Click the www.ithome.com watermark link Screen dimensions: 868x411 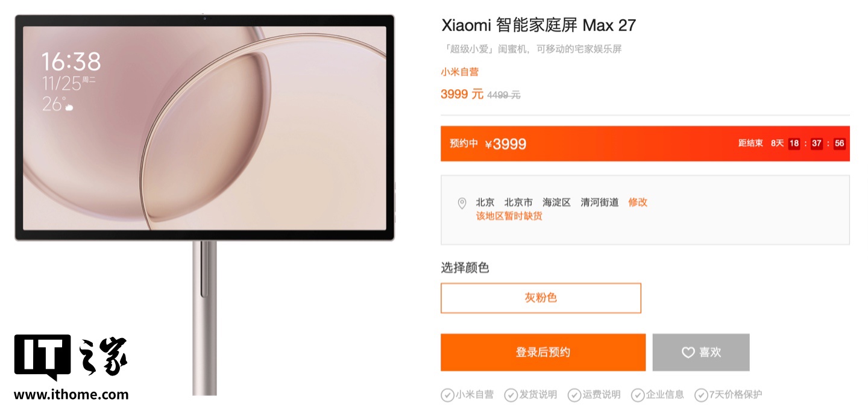(71, 395)
